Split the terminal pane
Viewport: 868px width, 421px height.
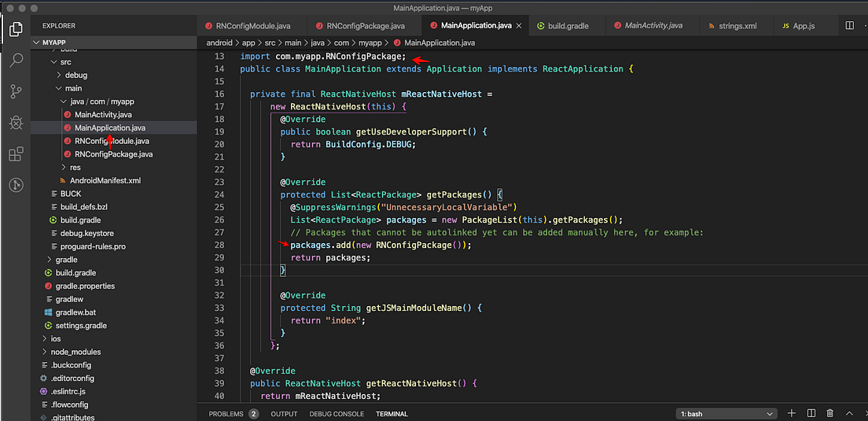[x=811, y=413]
